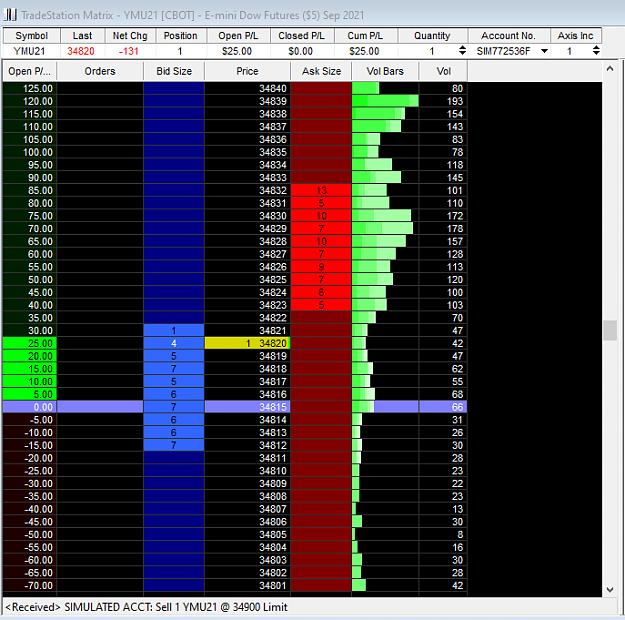The width and height of the screenshot is (625, 620).
Task: Click the 0.00 Open P/L cell
Action: click(30, 407)
